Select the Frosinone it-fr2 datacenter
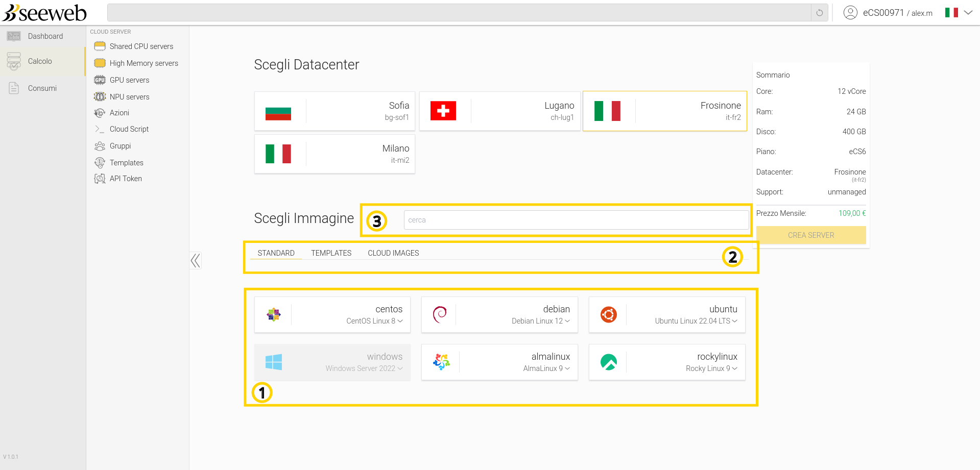The width and height of the screenshot is (980, 470). pyautogui.click(x=665, y=111)
